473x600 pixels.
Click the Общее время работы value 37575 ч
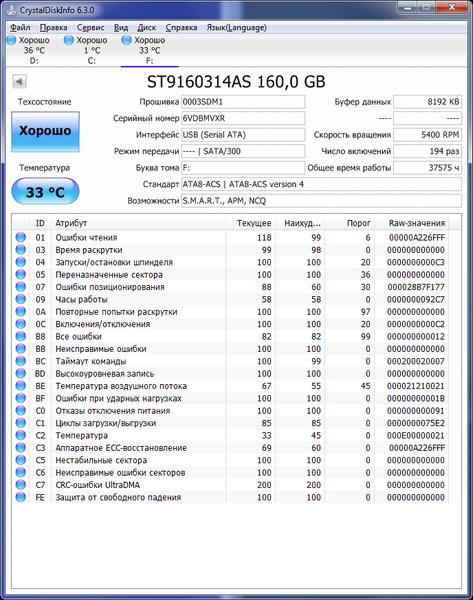click(427, 168)
